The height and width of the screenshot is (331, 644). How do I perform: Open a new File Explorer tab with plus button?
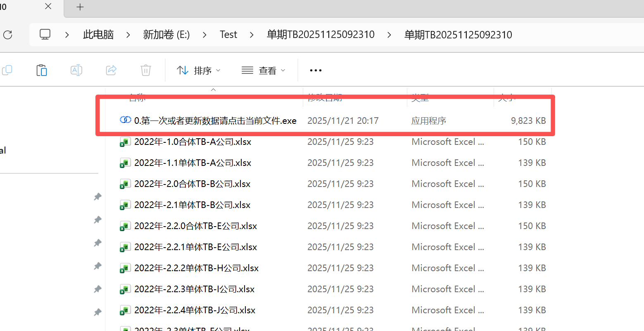pos(80,7)
